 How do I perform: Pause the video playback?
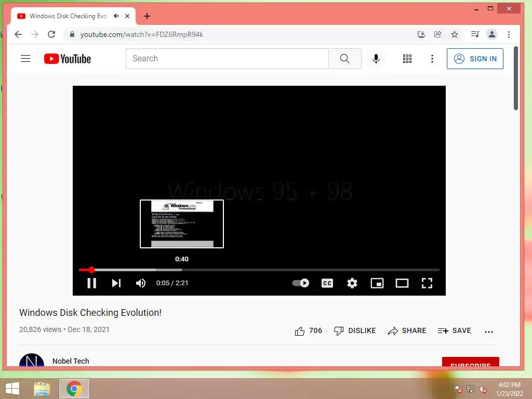91,283
